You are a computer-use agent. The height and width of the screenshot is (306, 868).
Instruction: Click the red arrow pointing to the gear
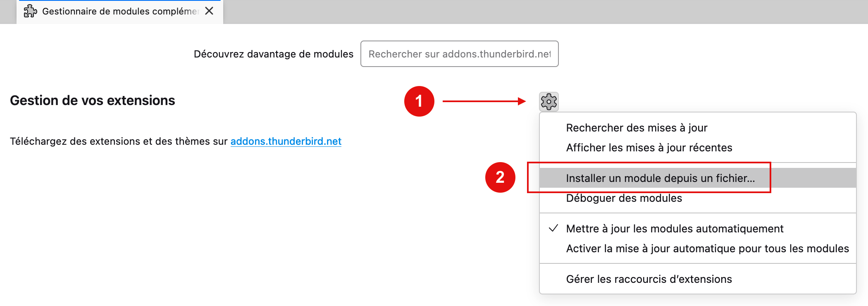pos(484,101)
